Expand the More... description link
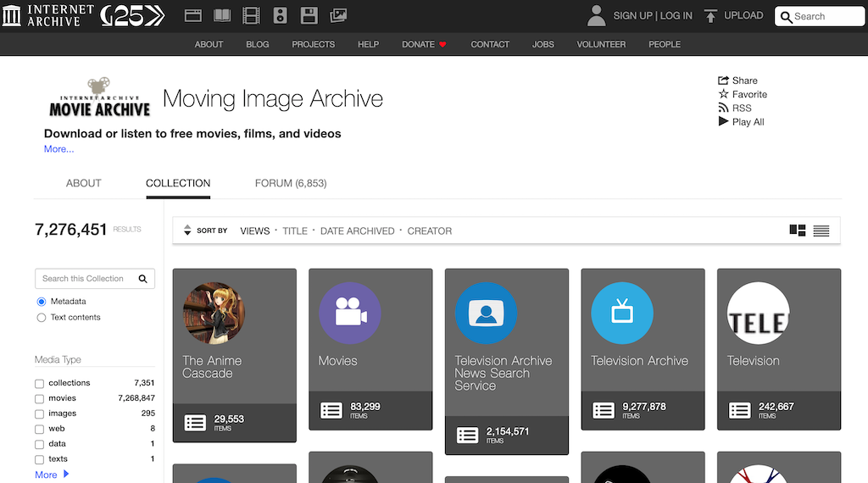This screenshot has height=483, width=868. click(x=58, y=149)
